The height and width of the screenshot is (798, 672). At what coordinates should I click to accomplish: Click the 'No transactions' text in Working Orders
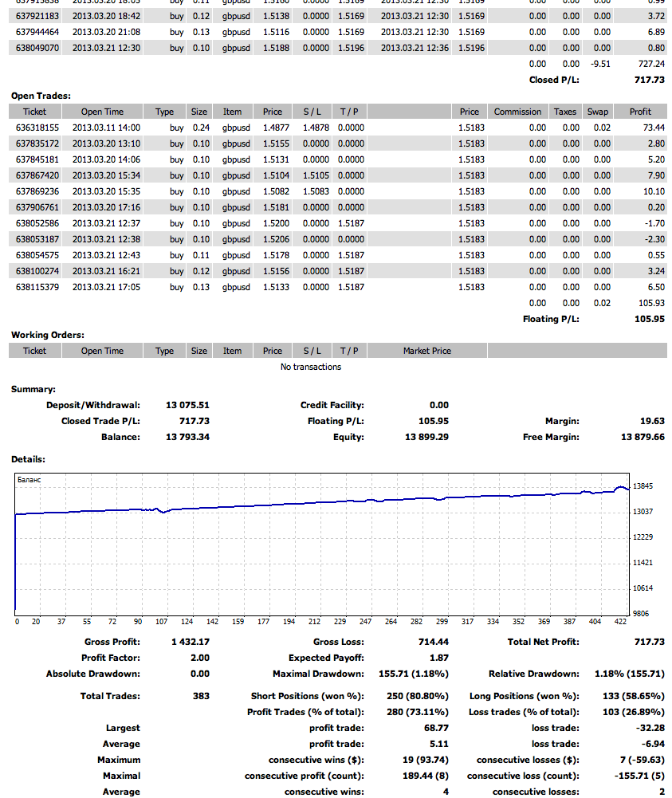coord(311,367)
